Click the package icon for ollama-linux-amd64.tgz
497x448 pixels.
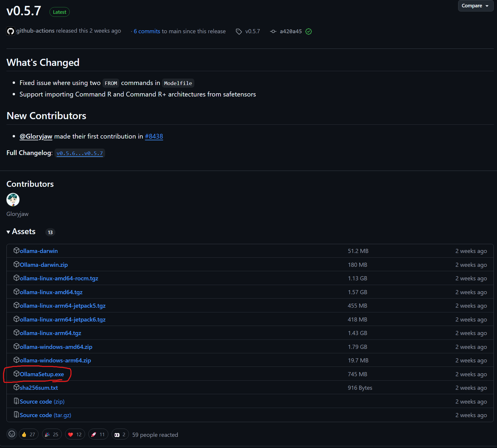[16, 292]
